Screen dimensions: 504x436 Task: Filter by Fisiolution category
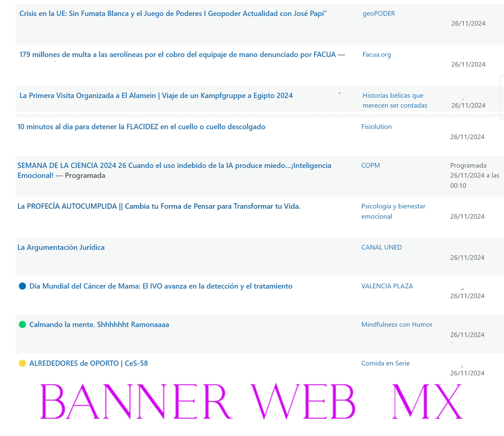376,127
